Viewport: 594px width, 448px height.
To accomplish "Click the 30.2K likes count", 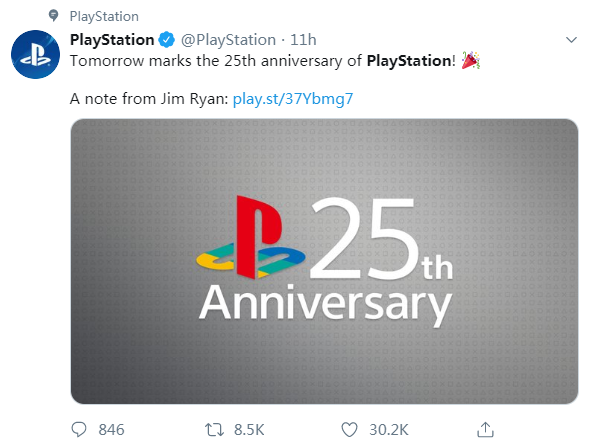I will click(x=389, y=430).
